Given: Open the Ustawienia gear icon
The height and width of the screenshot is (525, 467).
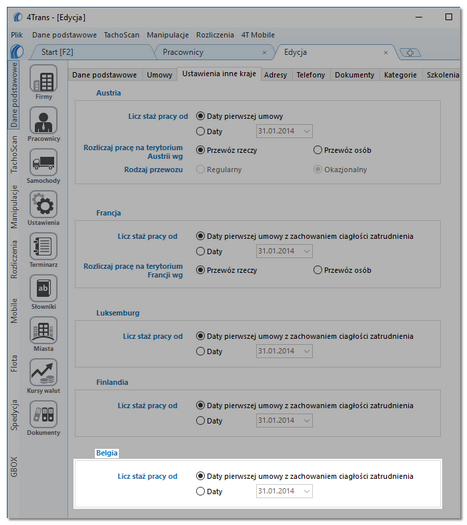Looking at the screenshot, I should pos(44,205).
